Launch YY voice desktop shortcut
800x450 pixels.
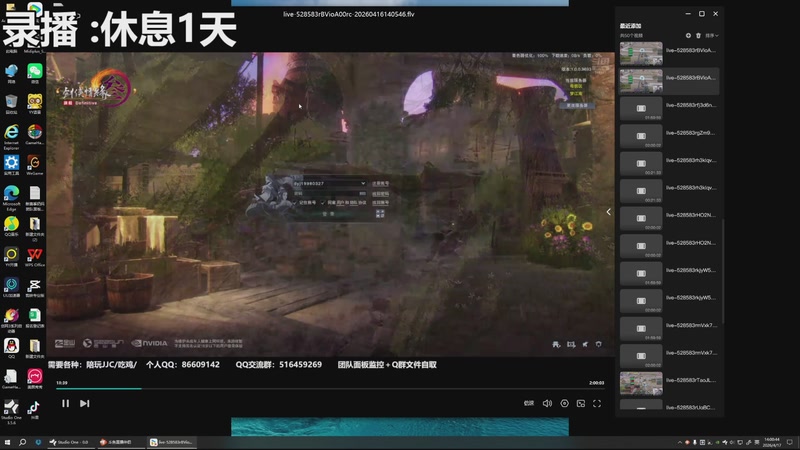pyautogui.click(x=35, y=104)
